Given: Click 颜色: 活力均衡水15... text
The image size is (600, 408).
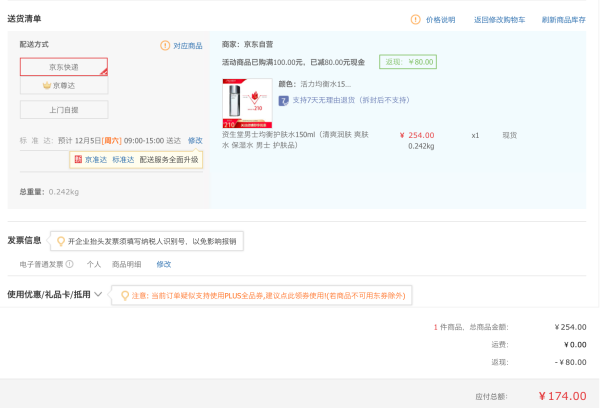Looking at the screenshot, I should (315, 84).
